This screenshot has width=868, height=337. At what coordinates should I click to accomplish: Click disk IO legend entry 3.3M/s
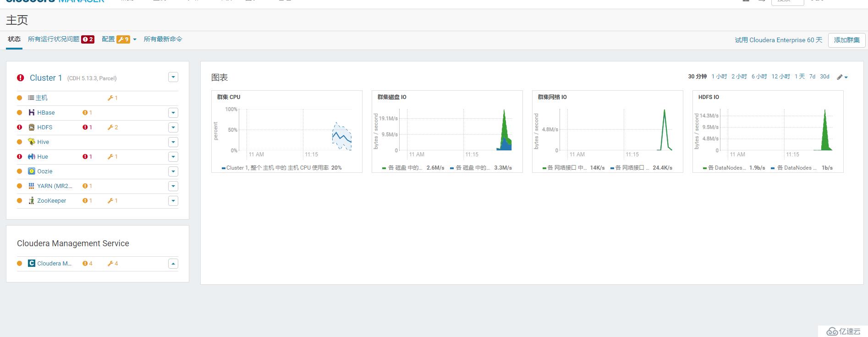pos(481,168)
